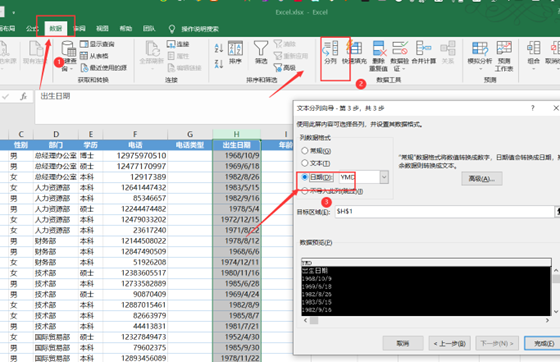The width and height of the screenshot is (560, 362).
Task: Sort ascending with the A-to-Z icon
Action: [219, 47]
